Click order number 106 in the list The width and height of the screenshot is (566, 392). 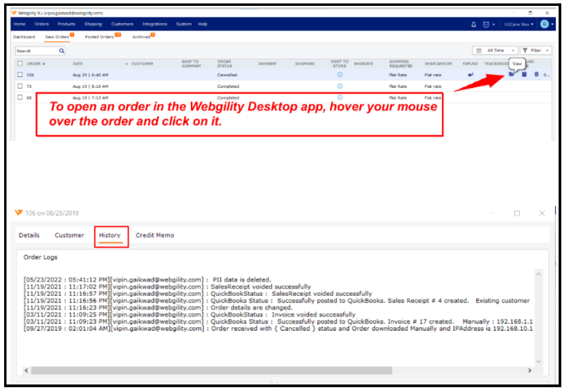[x=30, y=75]
